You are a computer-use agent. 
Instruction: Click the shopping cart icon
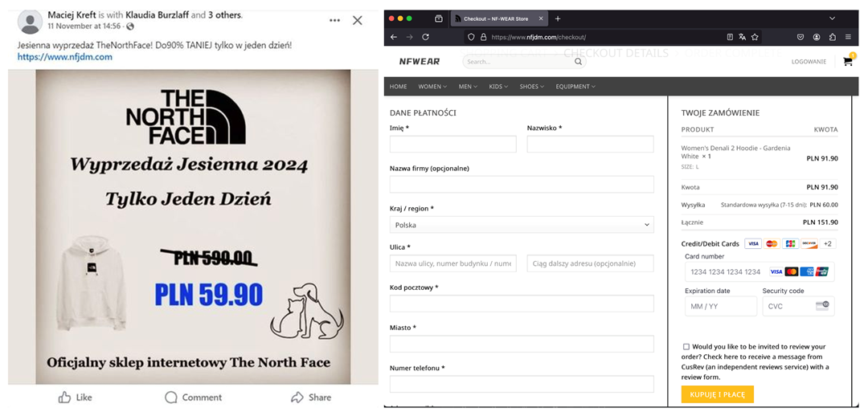(847, 61)
